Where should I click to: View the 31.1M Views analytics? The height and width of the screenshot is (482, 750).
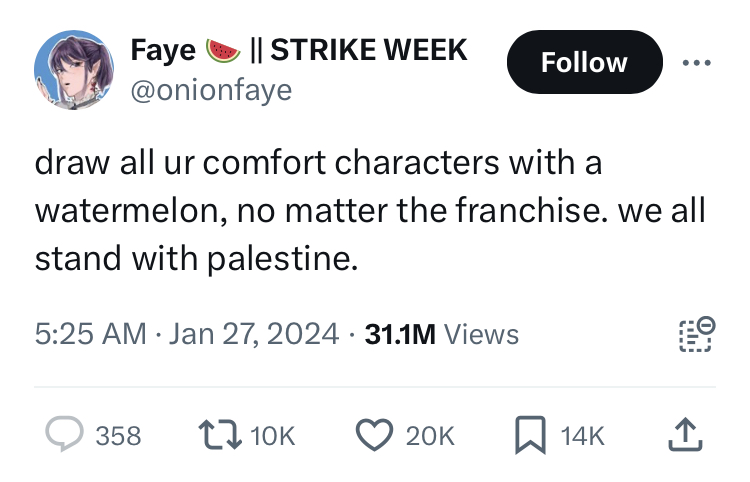click(x=442, y=334)
